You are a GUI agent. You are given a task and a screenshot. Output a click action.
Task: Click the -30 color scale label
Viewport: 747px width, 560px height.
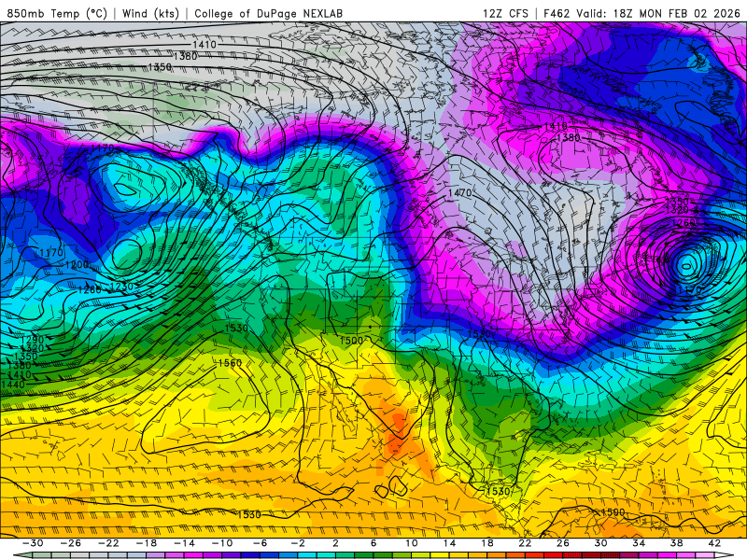pyautogui.click(x=33, y=543)
